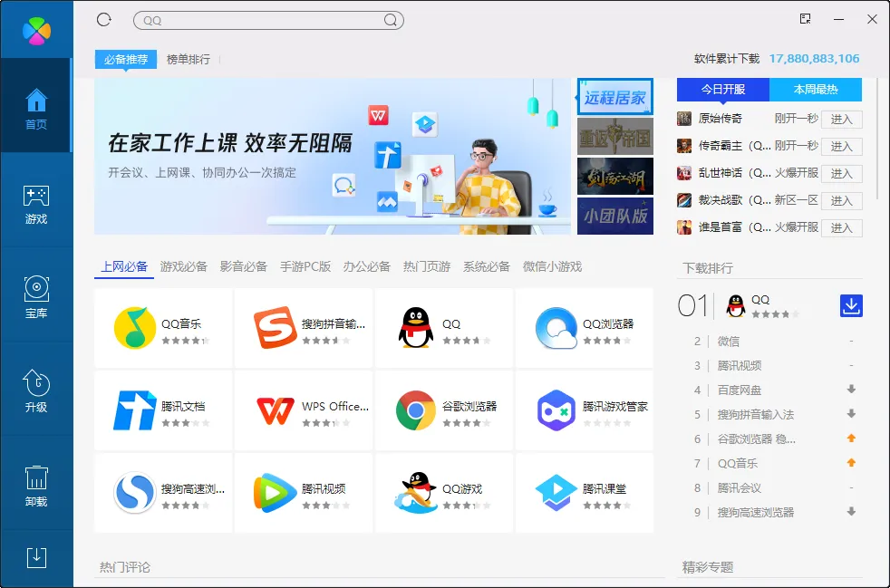The image size is (890, 588).
Task: Switch to 榜单排行 tab
Action: pos(189,59)
